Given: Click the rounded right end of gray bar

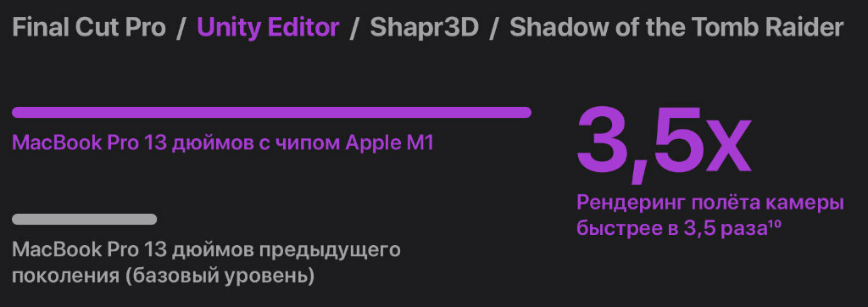Looking at the screenshot, I should pyautogui.click(x=152, y=220).
